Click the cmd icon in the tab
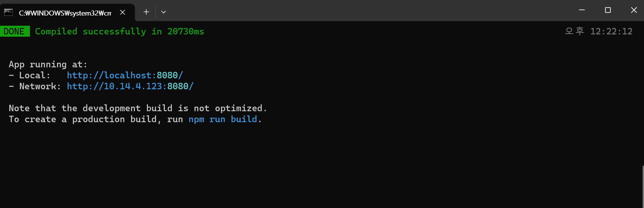The image size is (644, 208). [x=8, y=12]
